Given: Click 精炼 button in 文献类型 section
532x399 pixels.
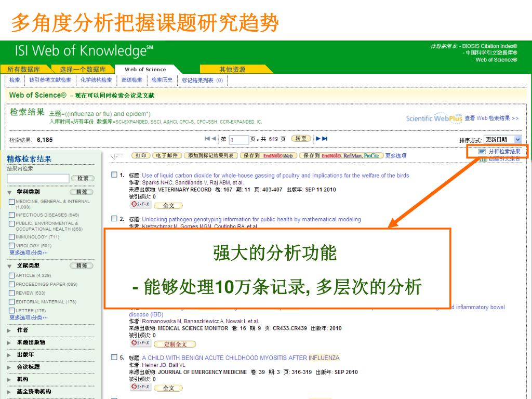Looking at the screenshot, I should coord(82,265).
